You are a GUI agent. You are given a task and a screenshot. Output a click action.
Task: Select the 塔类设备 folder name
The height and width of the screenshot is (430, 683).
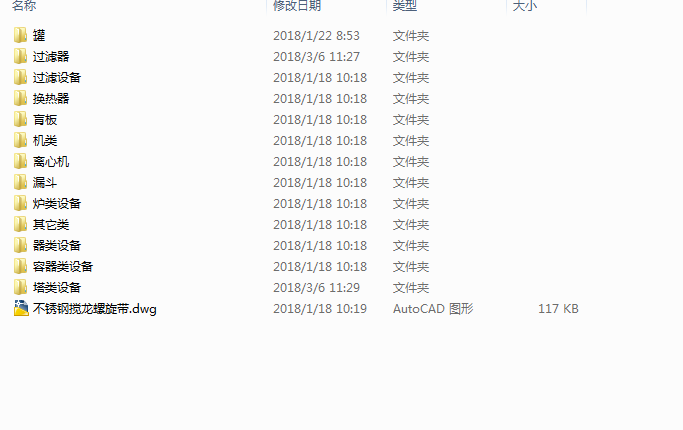click(57, 287)
